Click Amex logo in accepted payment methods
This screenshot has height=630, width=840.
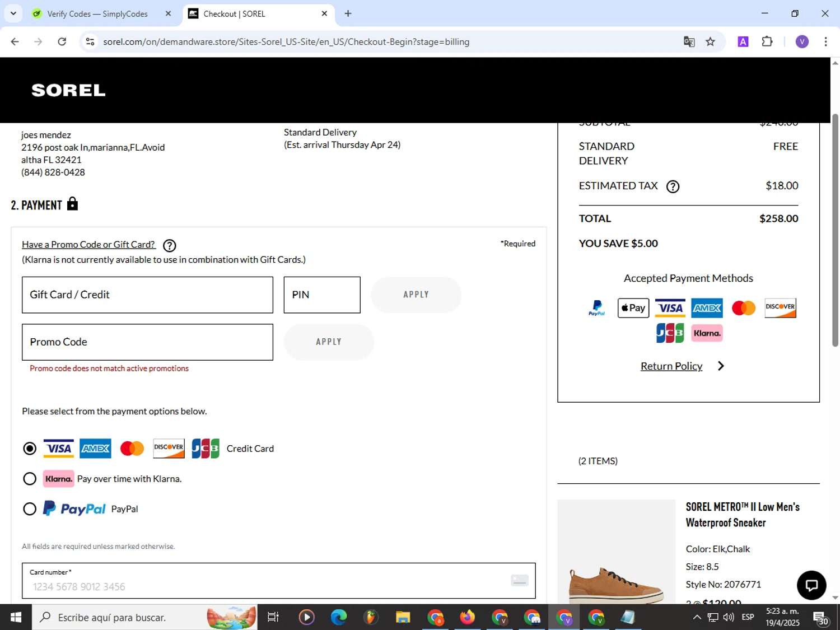point(707,308)
